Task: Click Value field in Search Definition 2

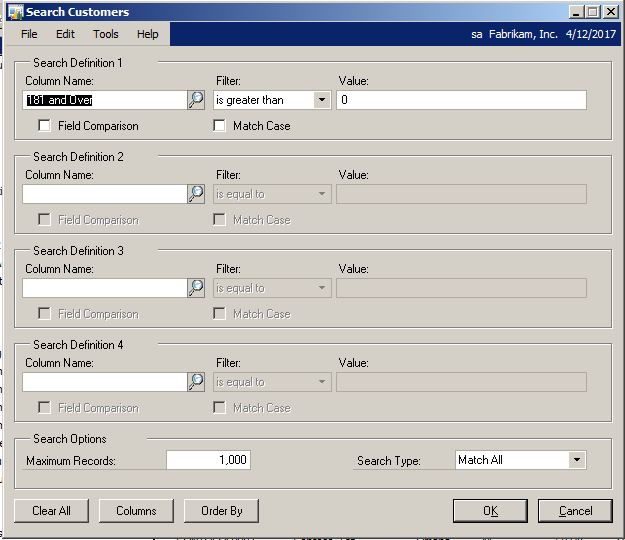Action: pos(461,194)
